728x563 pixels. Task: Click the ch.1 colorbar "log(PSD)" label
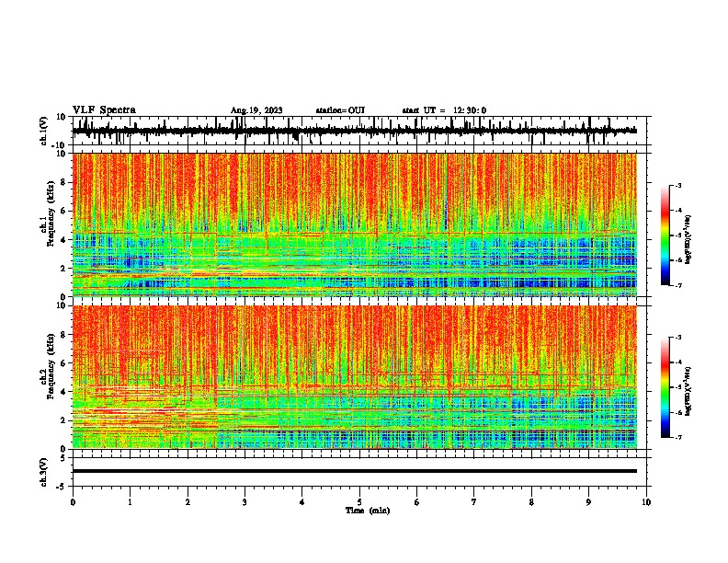(x=688, y=240)
